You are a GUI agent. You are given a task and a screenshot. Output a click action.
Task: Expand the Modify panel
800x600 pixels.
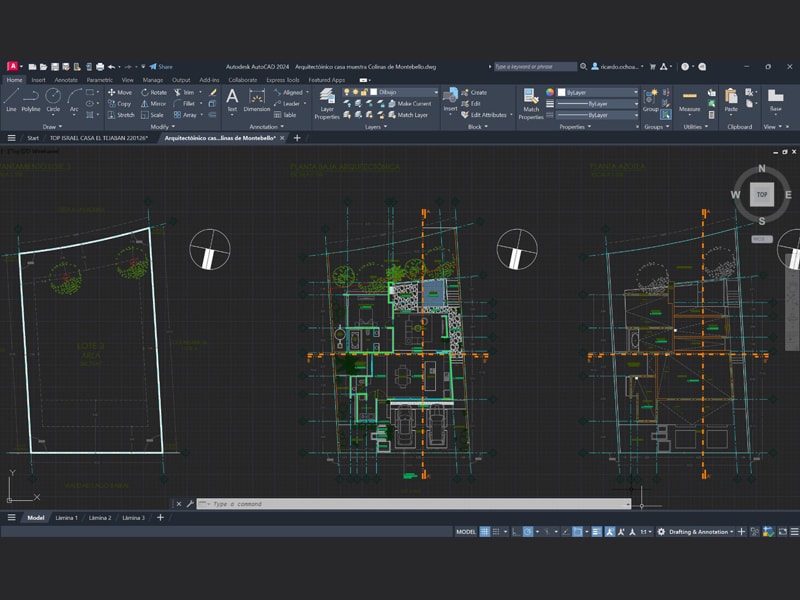[x=162, y=127]
